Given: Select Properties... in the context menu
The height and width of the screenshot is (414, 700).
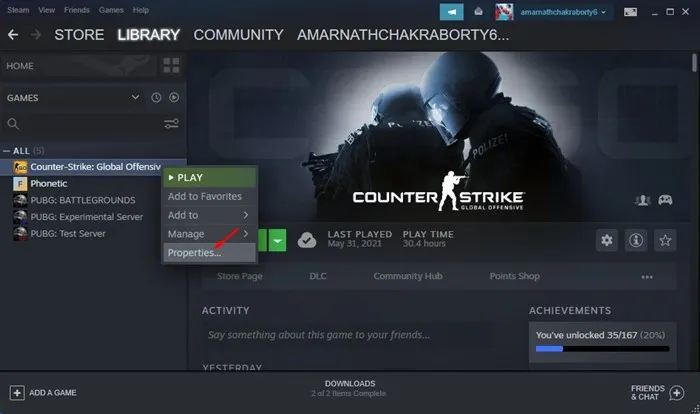Looking at the screenshot, I should point(209,253).
